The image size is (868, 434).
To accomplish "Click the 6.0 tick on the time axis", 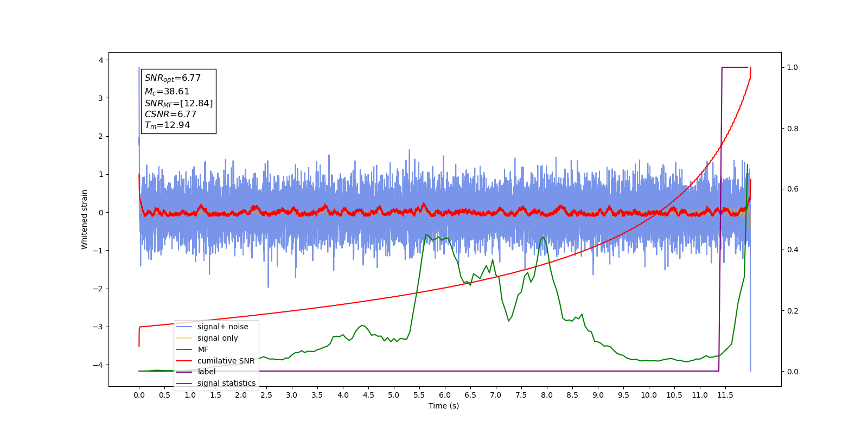I will [445, 395].
